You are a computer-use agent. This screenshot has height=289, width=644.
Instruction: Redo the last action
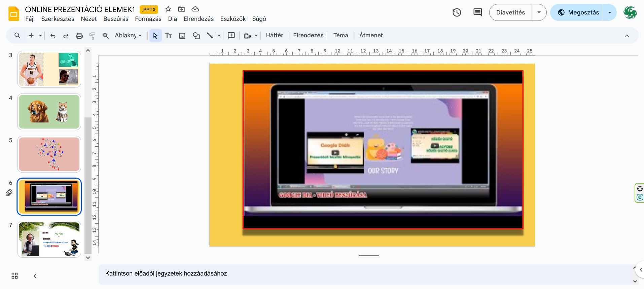[66, 36]
